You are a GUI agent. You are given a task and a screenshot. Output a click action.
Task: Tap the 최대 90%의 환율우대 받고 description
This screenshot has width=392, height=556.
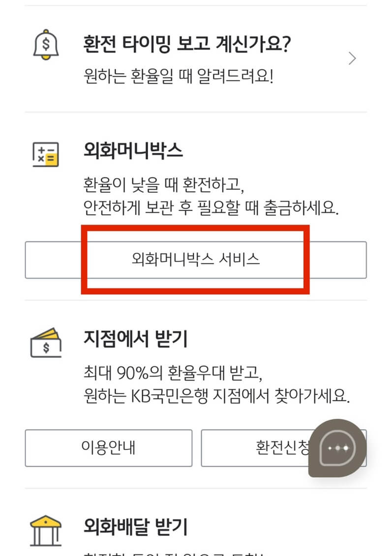click(x=173, y=373)
